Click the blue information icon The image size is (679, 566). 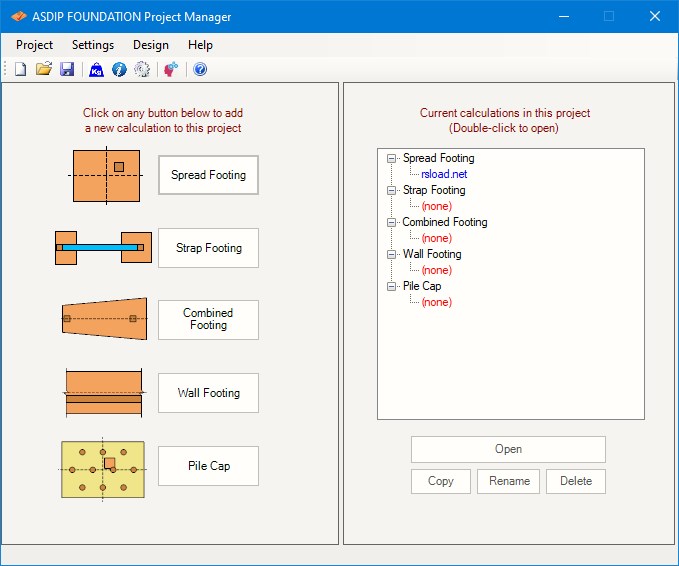[119, 69]
